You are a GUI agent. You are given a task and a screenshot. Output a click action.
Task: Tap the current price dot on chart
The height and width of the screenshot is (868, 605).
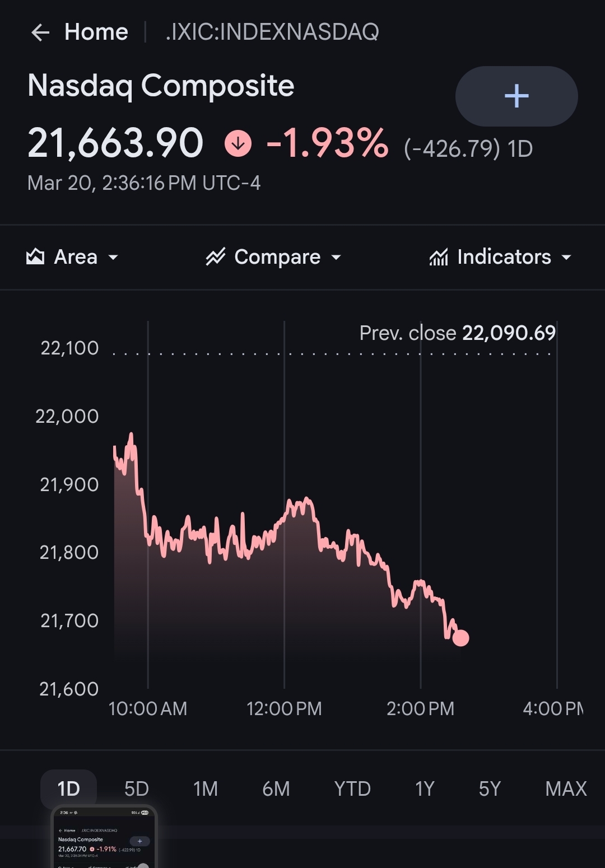pos(460,638)
